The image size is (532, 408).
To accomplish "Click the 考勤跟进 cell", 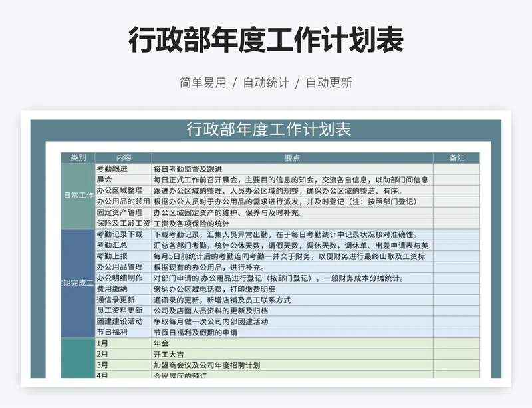I will coord(124,169).
